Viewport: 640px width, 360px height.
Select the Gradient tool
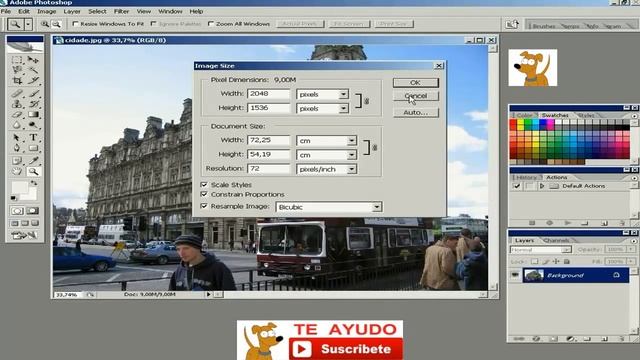tap(33, 114)
